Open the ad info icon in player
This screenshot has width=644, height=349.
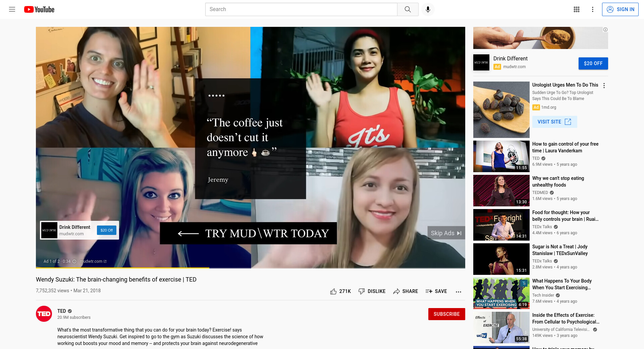click(74, 261)
